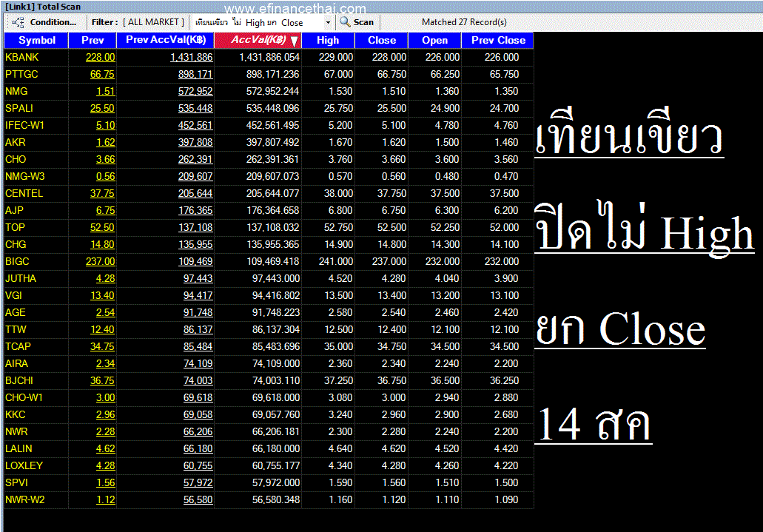Open the 94,417 Prev AccVal link
Image resolution: width=763 pixels, height=532 pixels.
[198, 296]
